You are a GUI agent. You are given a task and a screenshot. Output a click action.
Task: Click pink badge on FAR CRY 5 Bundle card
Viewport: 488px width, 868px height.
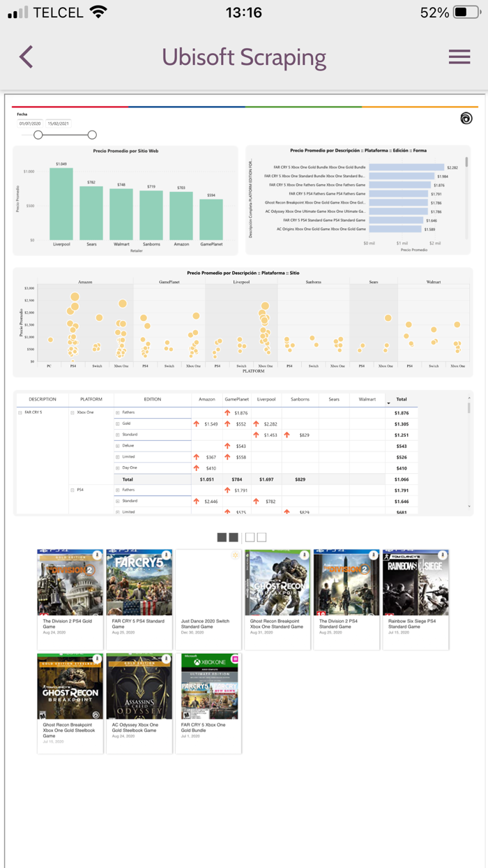coord(235,659)
